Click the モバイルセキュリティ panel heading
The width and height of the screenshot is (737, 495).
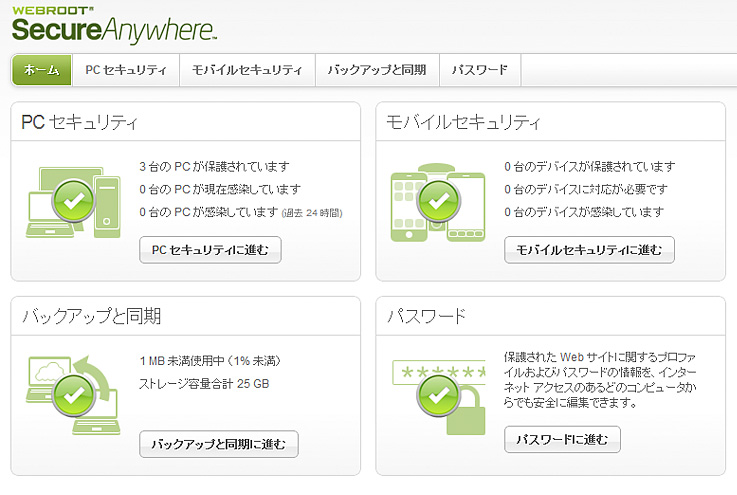coord(463,122)
